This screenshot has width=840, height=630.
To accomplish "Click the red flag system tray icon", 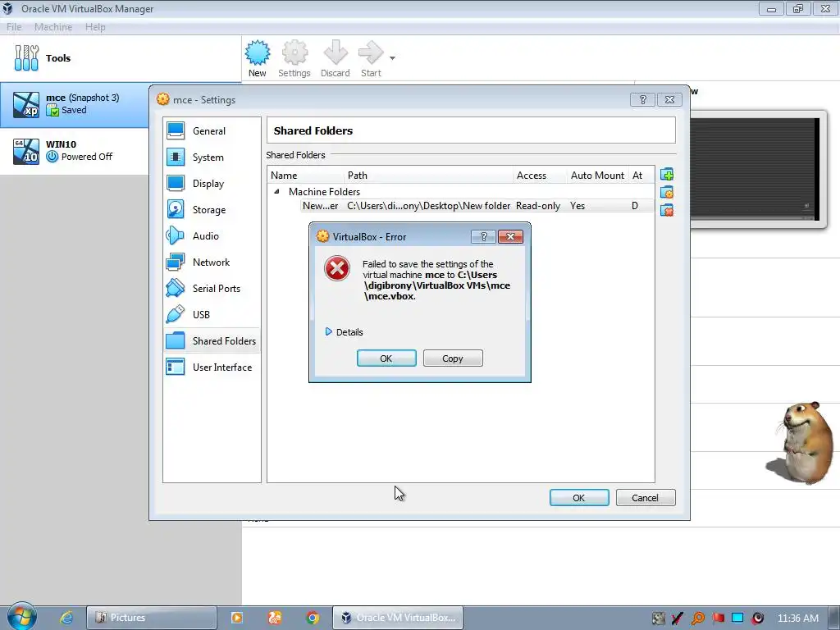I will point(718,619).
